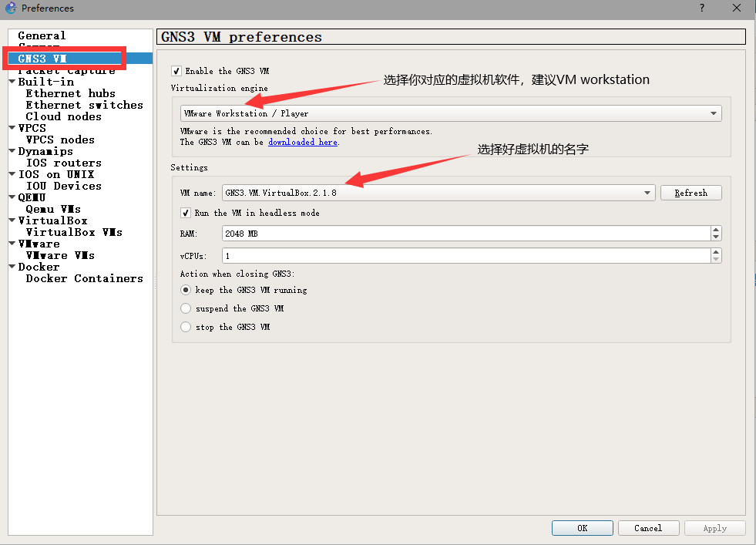Open Docker Containers preferences
756x545 pixels.
pos(84,279)
